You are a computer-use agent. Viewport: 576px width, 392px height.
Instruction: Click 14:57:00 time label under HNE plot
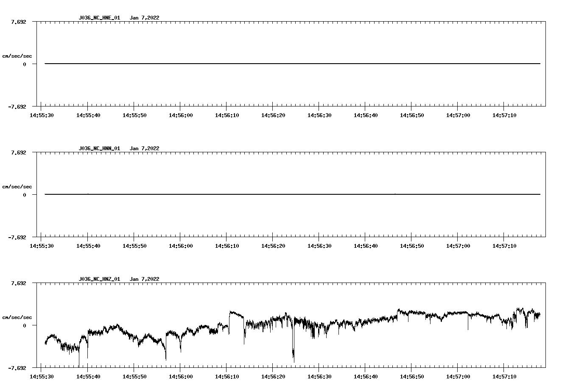click(458, 115)
